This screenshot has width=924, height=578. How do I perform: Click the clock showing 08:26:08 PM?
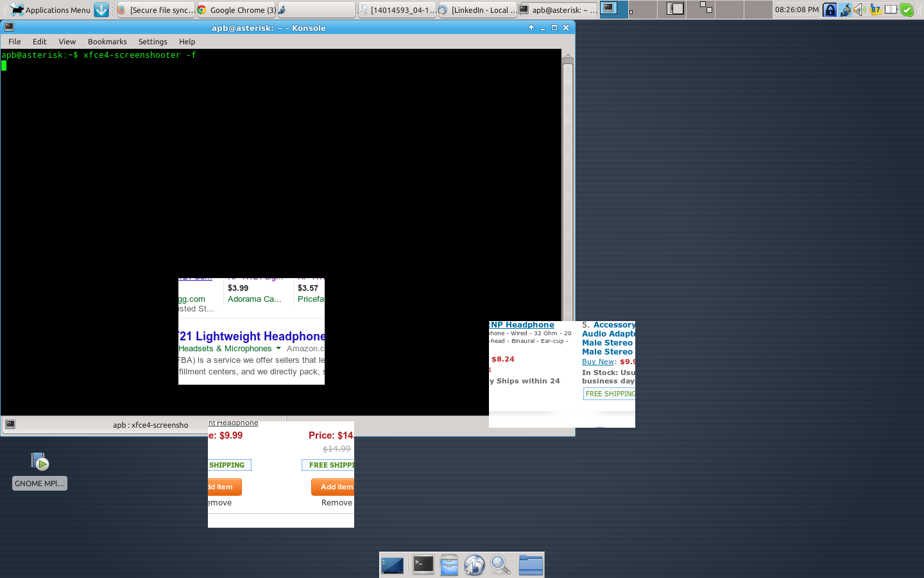(x=796, y=10)
